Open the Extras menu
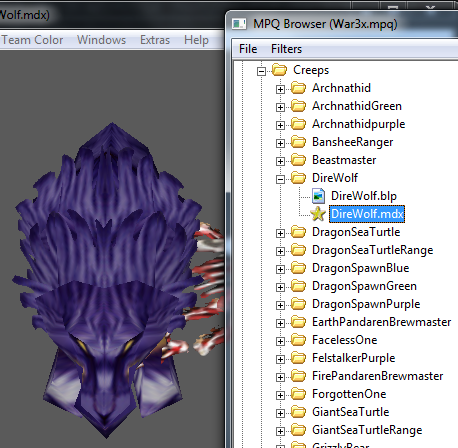This screenshot has height=448, width=458. tap(155, 40)
